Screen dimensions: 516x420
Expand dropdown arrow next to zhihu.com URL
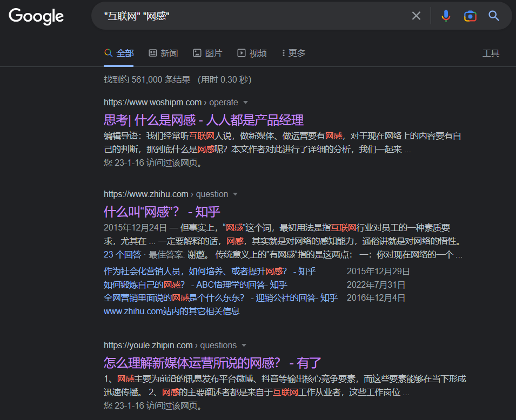click(x=235, y=194)
